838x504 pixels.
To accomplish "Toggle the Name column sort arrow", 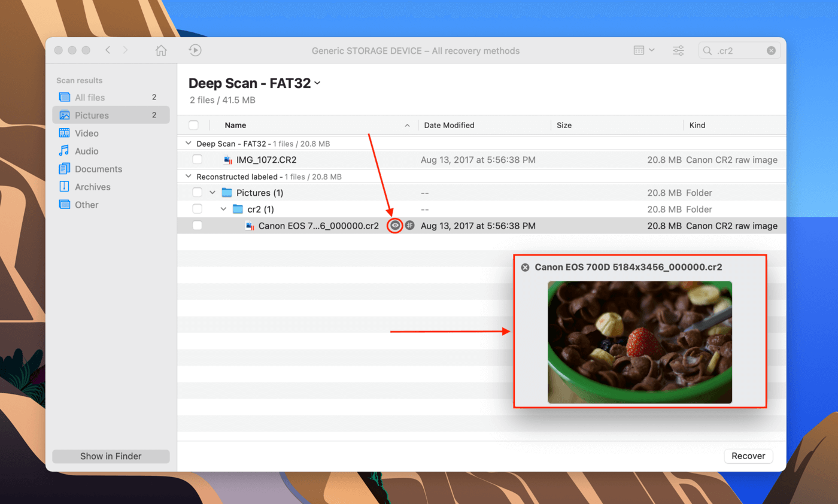I will click(407, 126).
